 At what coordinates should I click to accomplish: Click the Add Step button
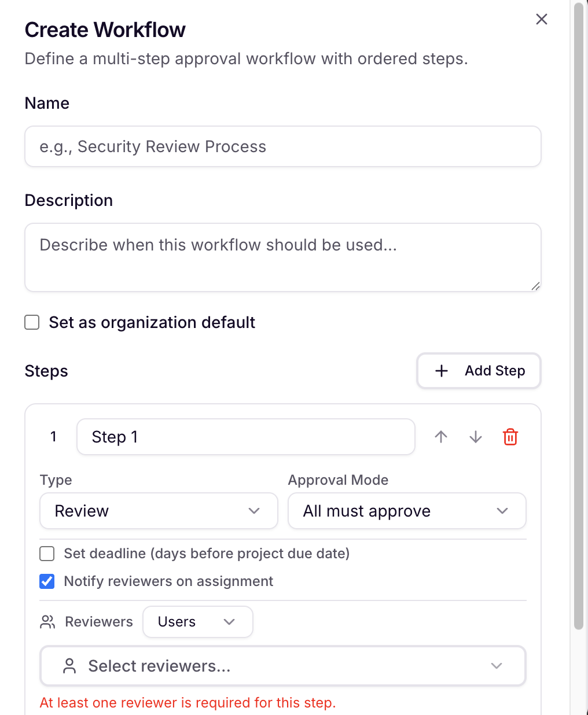pos(479,371)
